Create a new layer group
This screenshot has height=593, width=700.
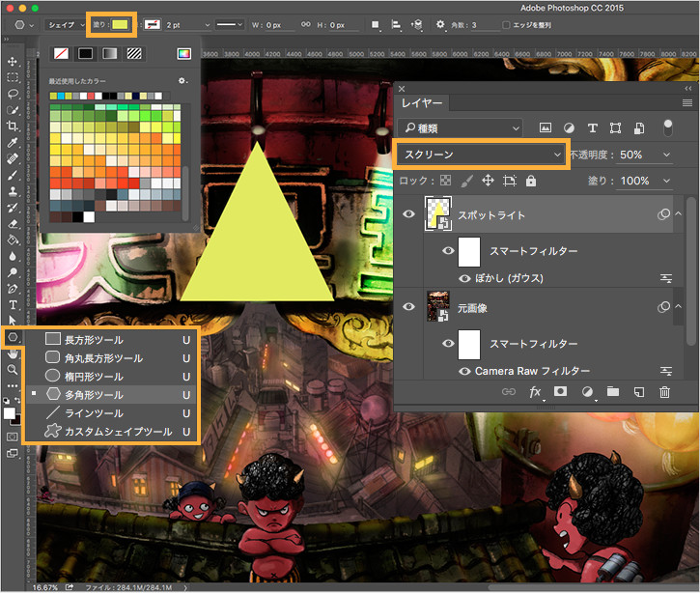tap(613, 391)
